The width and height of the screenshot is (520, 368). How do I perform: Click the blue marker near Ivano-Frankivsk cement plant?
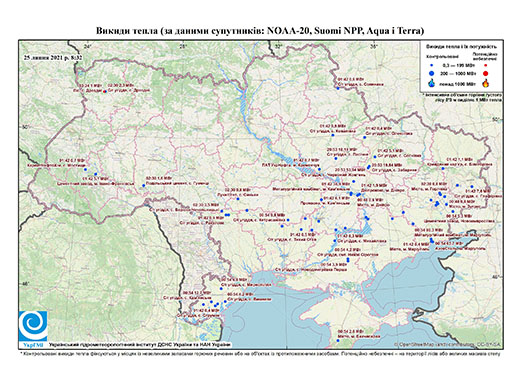coord(96,174)
